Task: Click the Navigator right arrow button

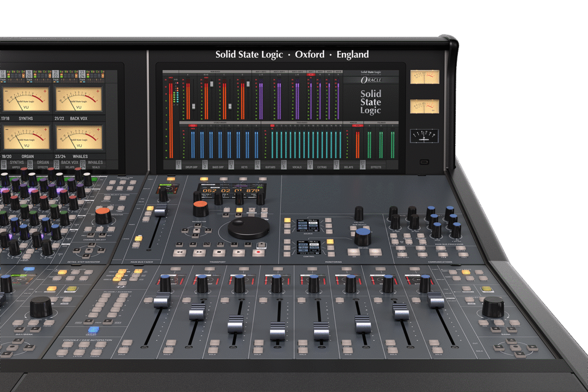Action: 207,231
